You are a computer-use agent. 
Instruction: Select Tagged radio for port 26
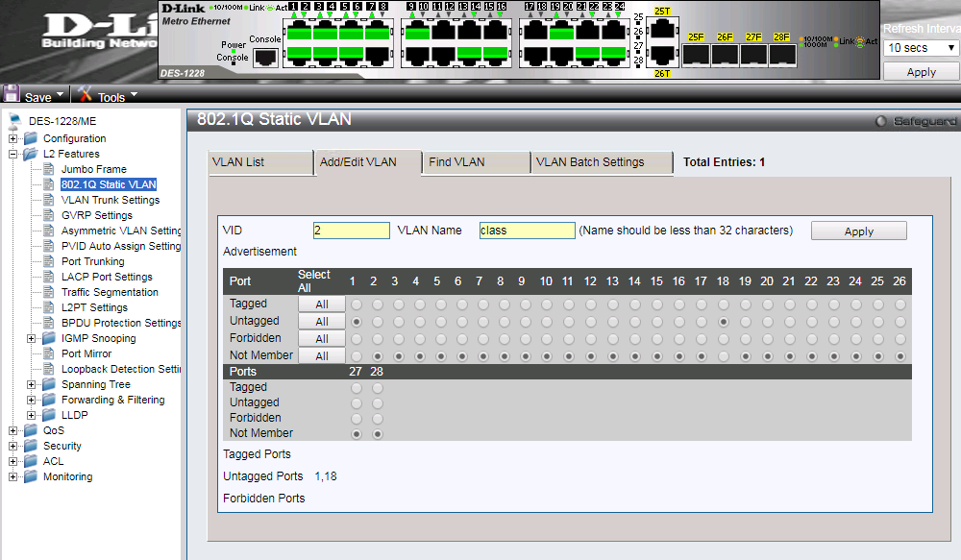coord(900,304)
